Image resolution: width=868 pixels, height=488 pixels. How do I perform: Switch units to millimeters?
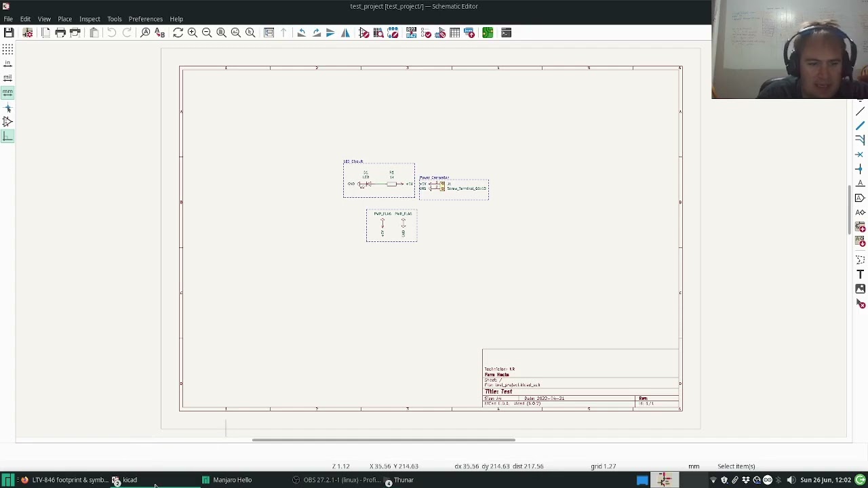click(x=7, y=92)
